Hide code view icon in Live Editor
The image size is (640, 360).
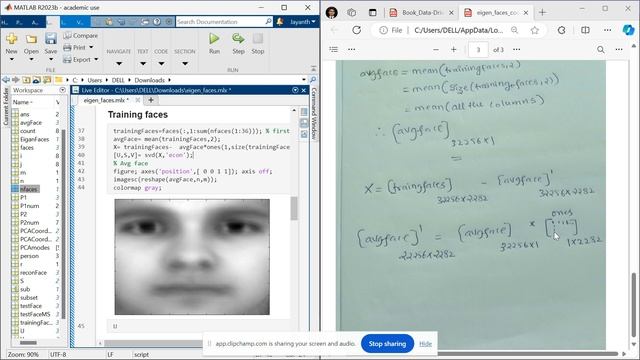(304, 134)
